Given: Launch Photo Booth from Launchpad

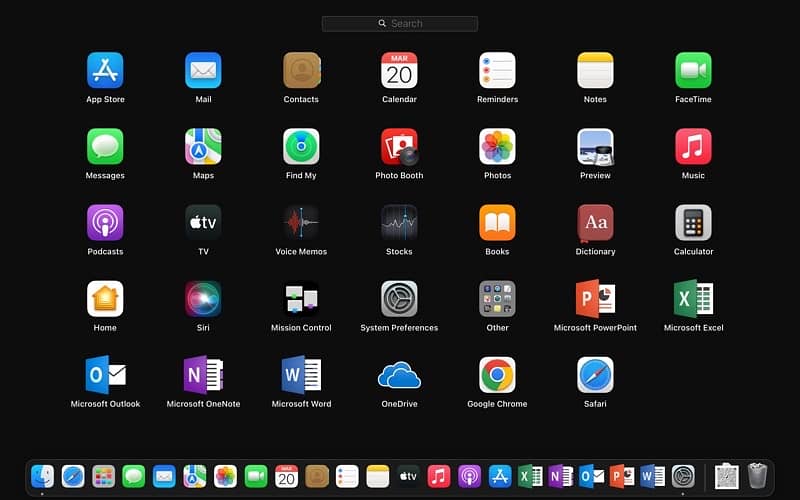Looking at the screenshot, I should [x=399, y=147].
